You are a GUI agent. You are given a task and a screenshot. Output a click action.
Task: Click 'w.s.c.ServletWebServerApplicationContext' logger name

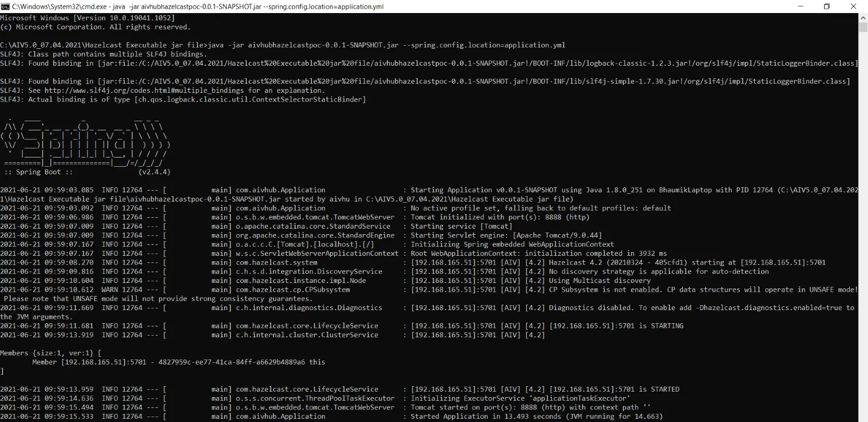(317, 254)
